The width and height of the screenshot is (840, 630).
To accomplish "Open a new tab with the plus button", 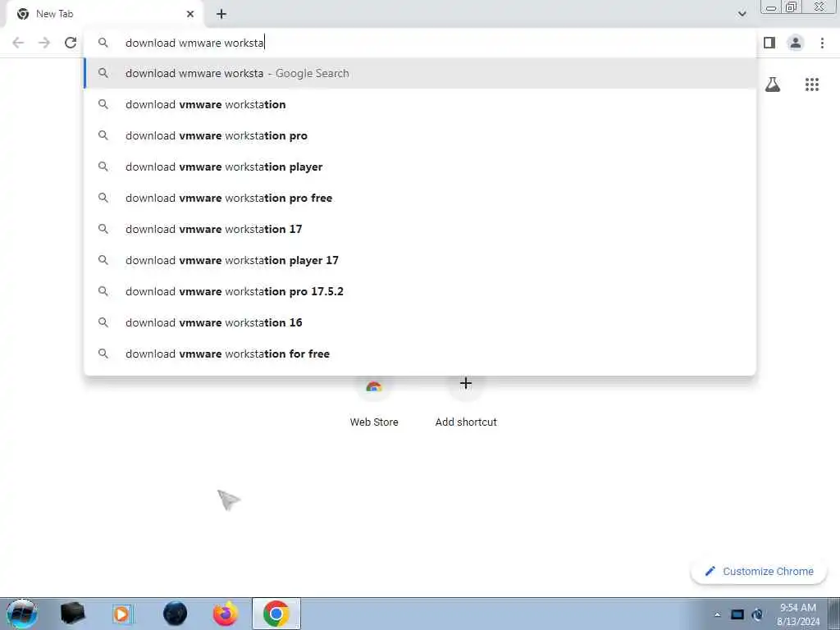I will pos(221,14).
